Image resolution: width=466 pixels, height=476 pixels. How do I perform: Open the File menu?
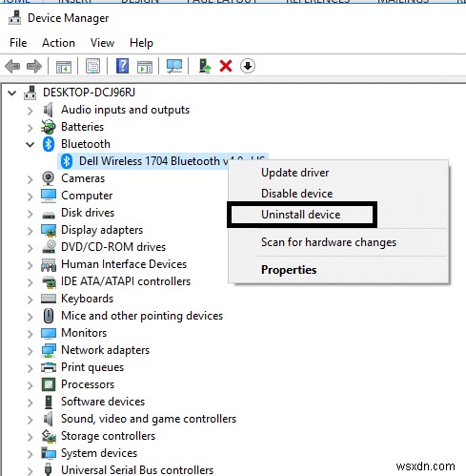18,43
